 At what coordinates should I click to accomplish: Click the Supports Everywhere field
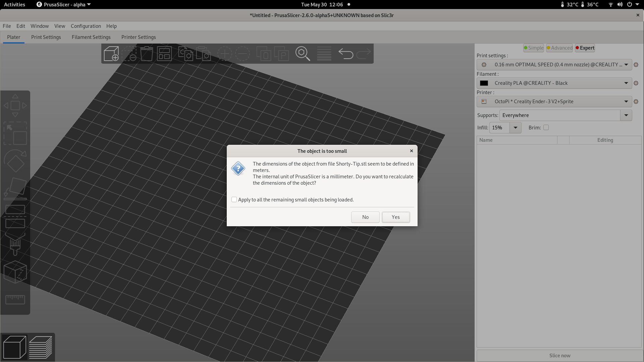point(560,115)
